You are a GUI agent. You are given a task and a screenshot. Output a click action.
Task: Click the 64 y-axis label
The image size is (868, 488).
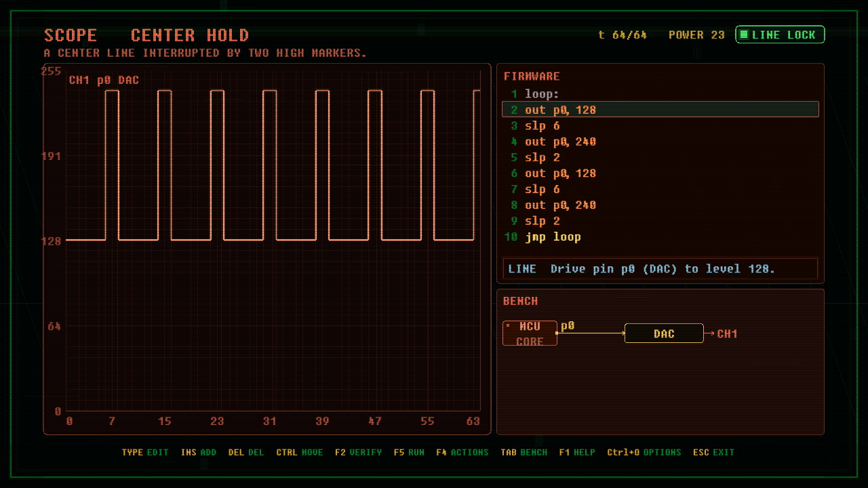coord(54,326)
